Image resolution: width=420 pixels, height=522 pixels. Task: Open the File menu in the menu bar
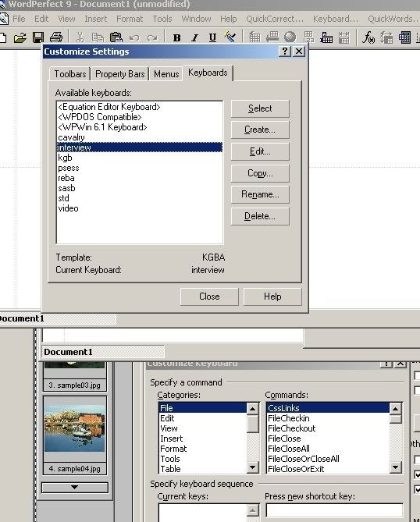[19, 19]
